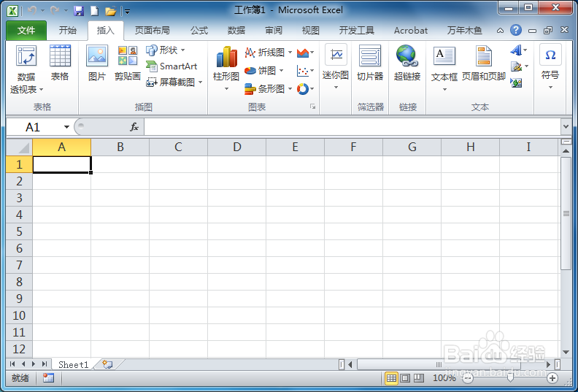This screenshot has width=578, height=392.
Task: Switch to the 数据 Data tab
Action: (x=236, y=30)
